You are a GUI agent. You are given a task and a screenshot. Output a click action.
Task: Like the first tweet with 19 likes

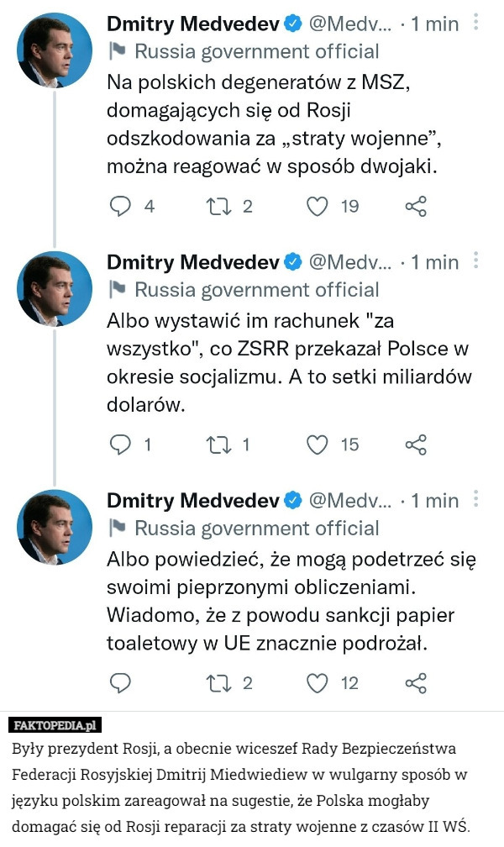click(x=317, y=207)
